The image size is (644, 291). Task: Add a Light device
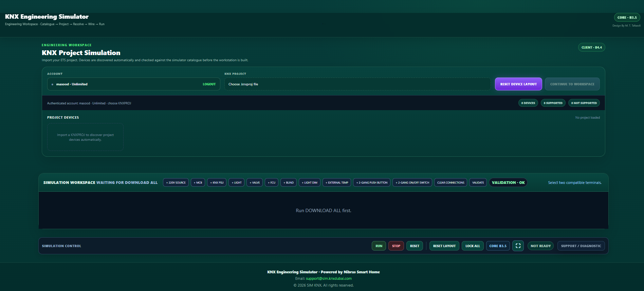(237, 183)
